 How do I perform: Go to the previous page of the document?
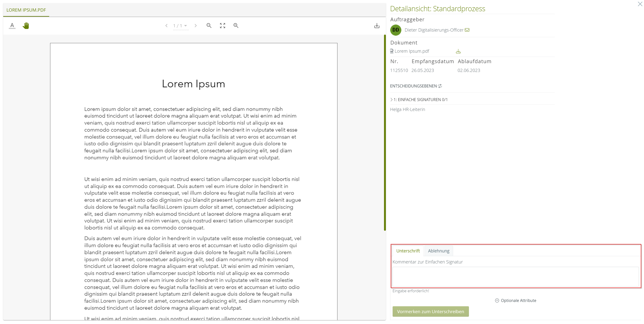tap(166, 25)
